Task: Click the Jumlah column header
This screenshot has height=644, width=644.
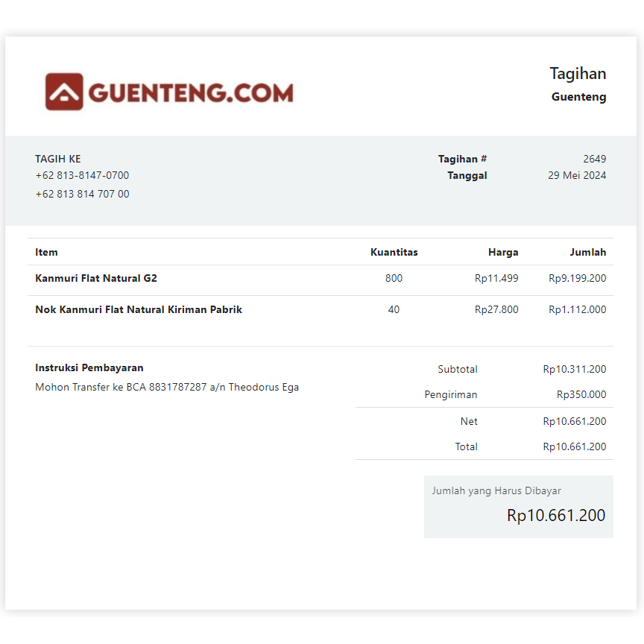Action: click(588, 252)
